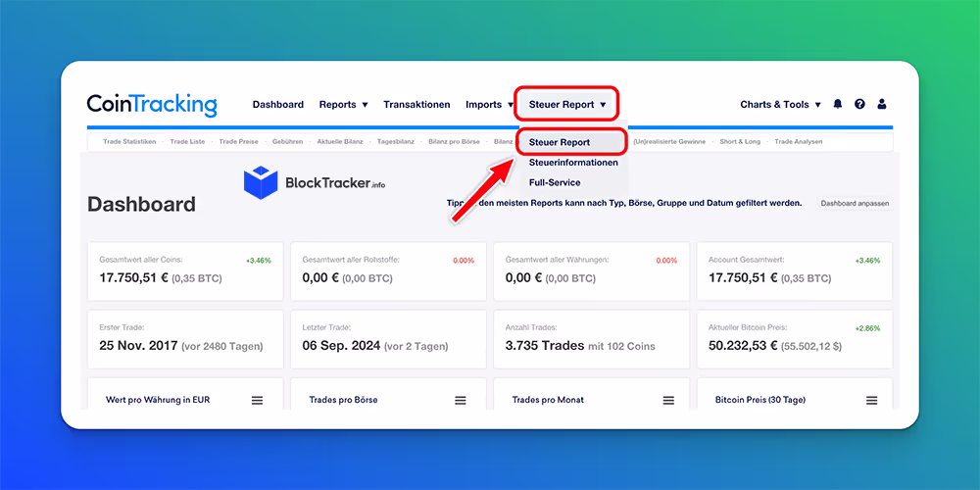Expand the Imports dropdown menu
Screen dimensions: 980x490
pyautogui.click(x=489, y=105)
